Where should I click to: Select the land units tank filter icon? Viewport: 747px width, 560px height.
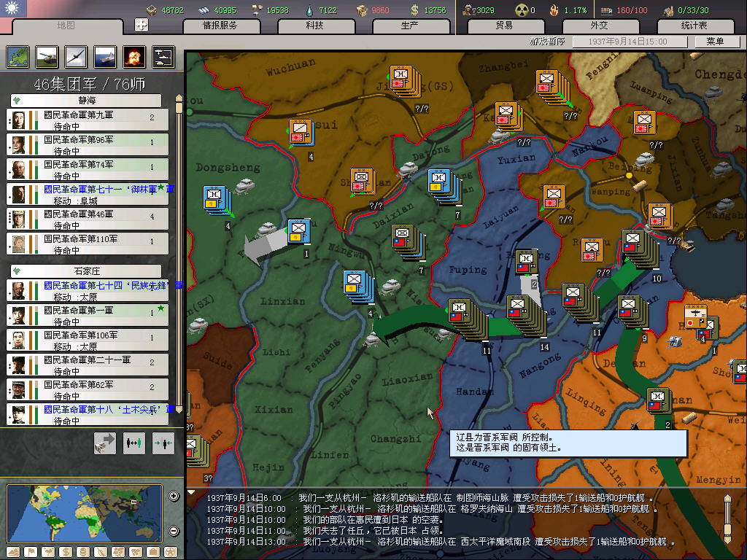click(47, 57)
